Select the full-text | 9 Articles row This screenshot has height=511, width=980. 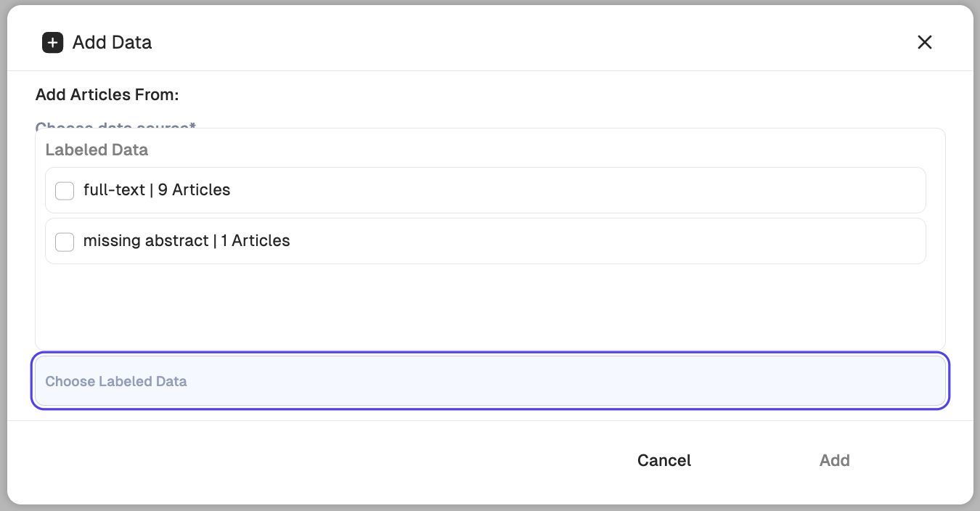[x=486, y=189]
